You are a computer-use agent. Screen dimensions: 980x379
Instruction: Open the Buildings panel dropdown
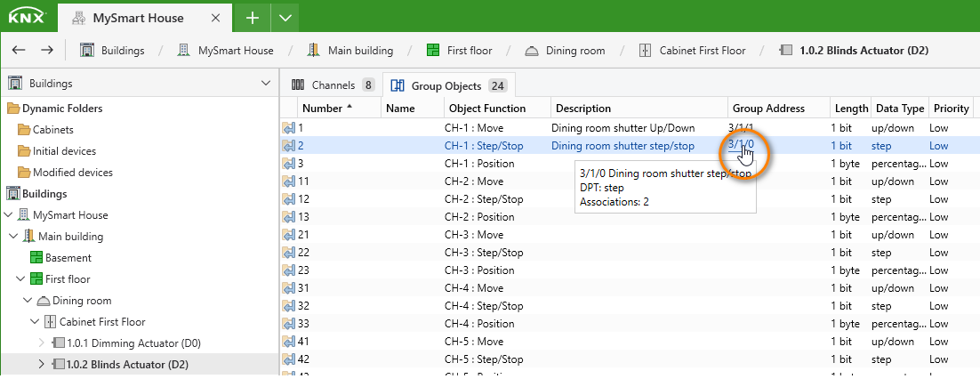click(x=265, y=83)
